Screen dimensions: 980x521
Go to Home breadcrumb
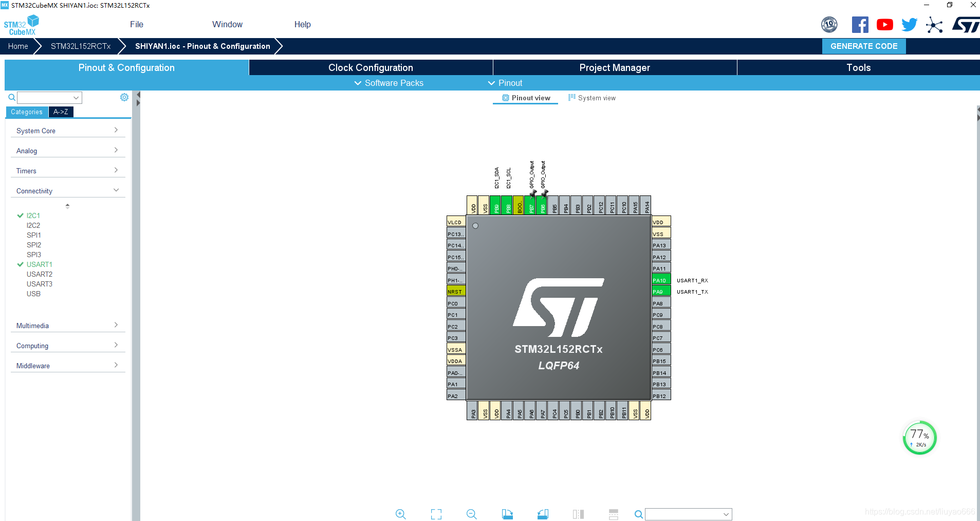pos(18,46)
